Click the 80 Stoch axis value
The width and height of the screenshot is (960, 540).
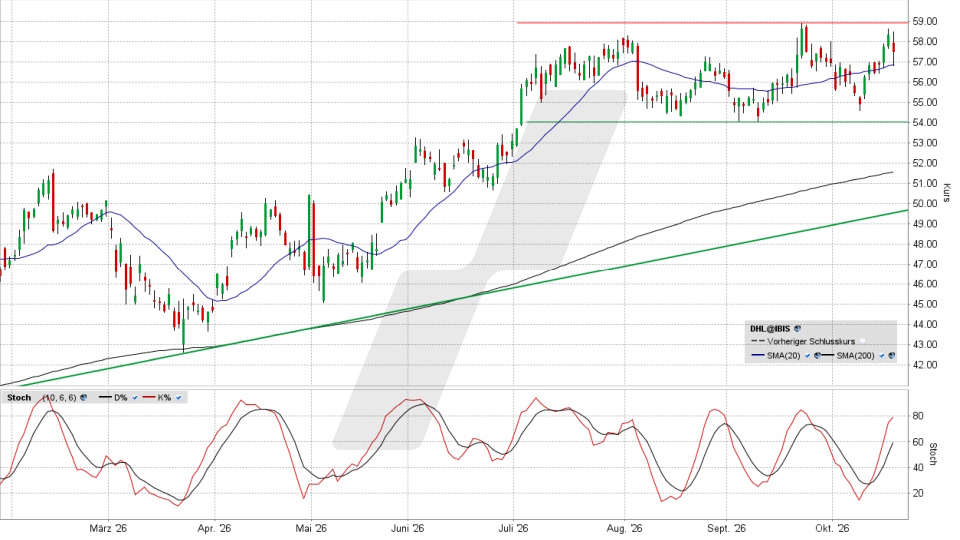(x=918, y=416)
